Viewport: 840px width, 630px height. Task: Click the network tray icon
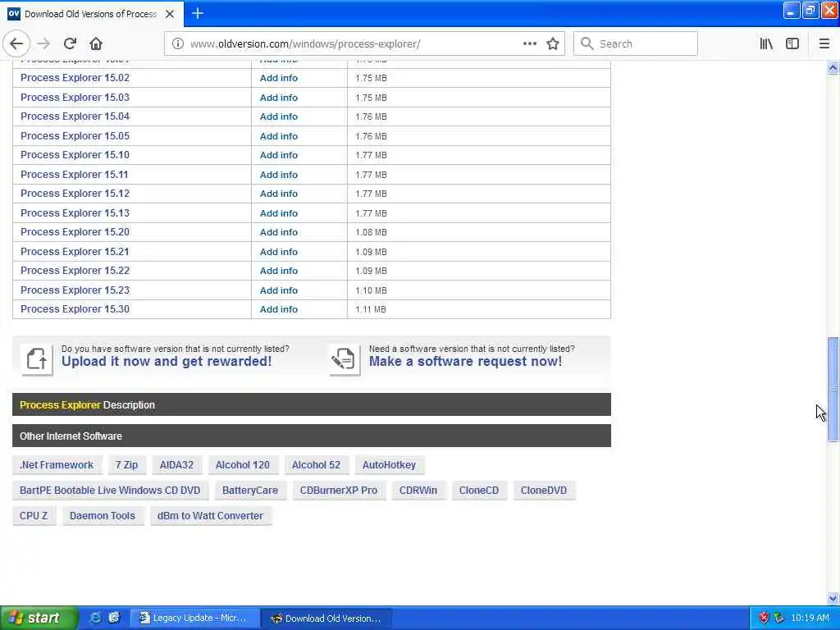point(779,618)
